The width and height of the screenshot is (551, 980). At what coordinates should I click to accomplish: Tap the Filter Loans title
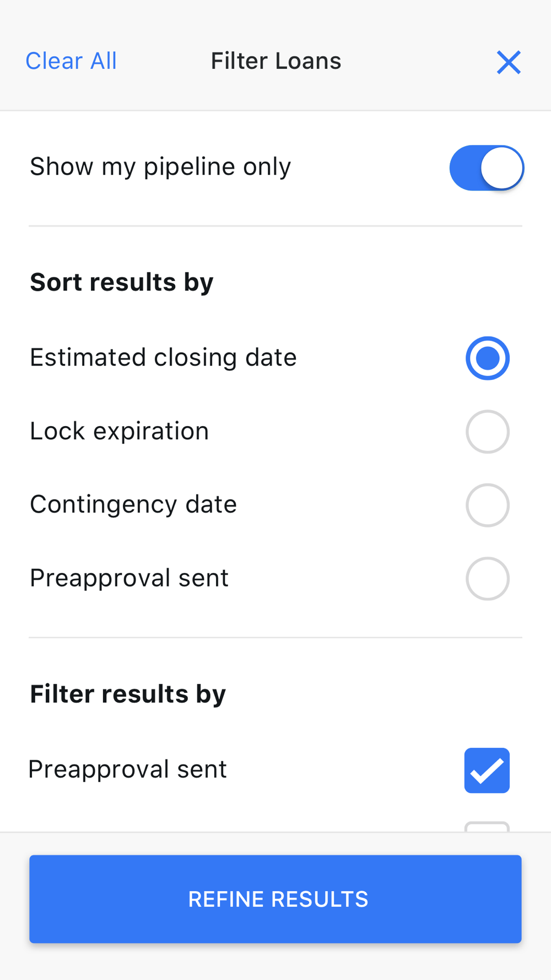coord(276,61)
